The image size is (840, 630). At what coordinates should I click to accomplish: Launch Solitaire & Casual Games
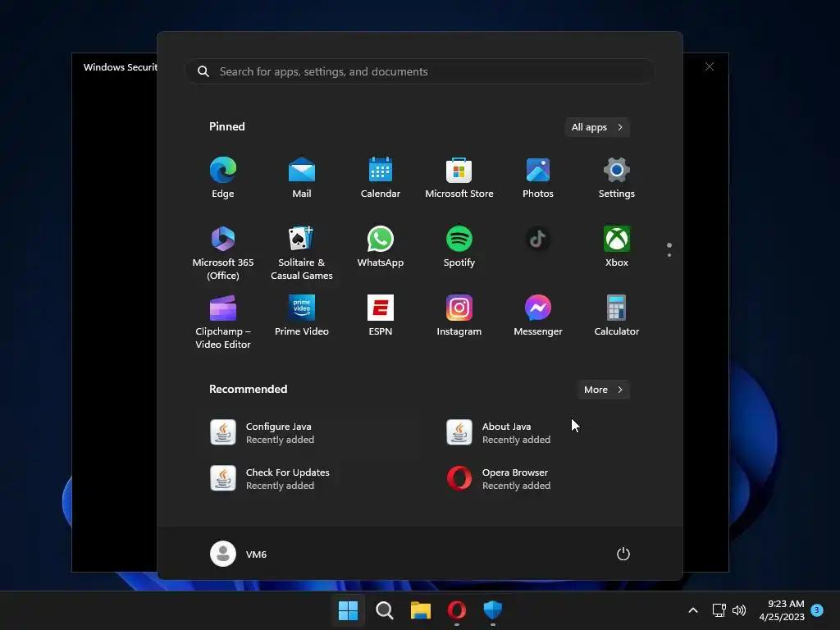pyautogui.click(x=302, y=253)
